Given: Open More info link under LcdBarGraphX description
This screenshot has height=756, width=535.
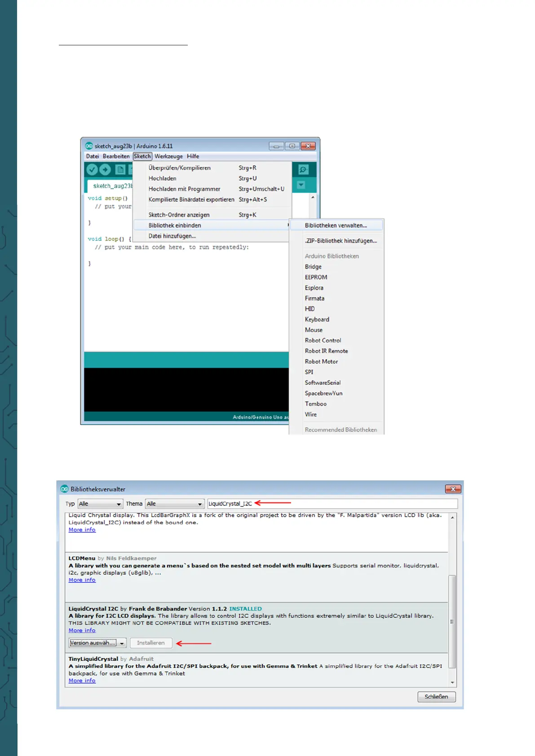Looking at the screenshot, I should [x=82, y=530].
